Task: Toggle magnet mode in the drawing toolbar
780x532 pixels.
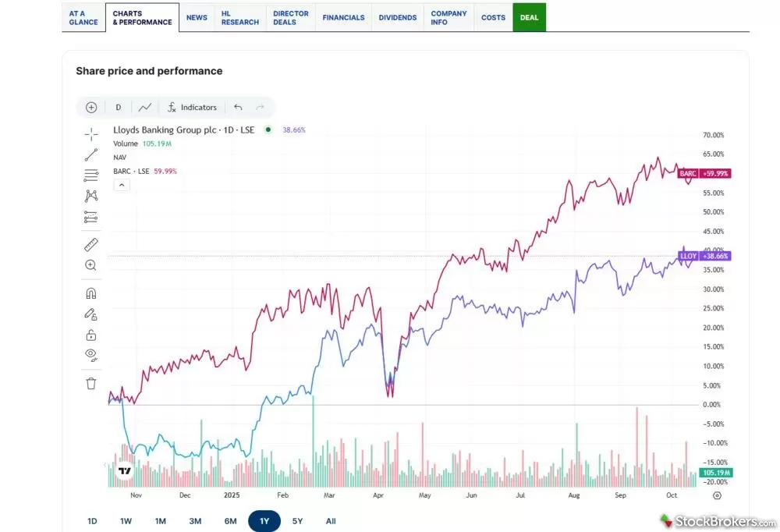Action: 90,293
